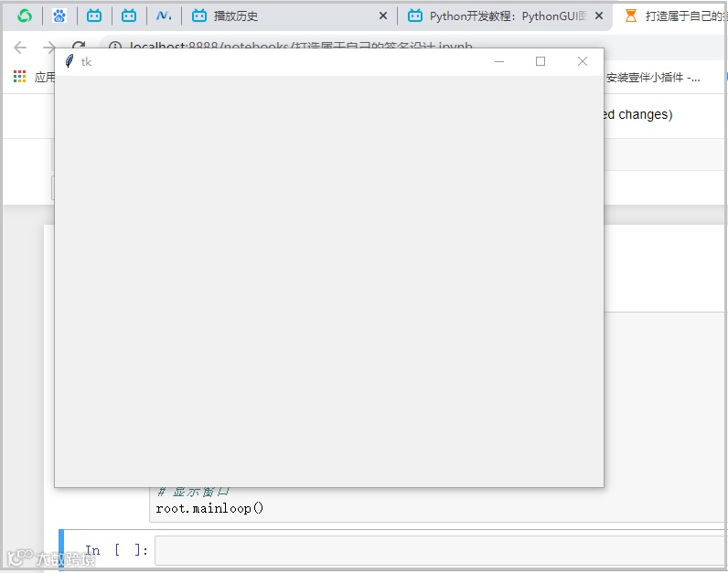Screen dimensions: 728x573
Task: Click the In [ ]: cell prompt
Action: pos(116,550)
